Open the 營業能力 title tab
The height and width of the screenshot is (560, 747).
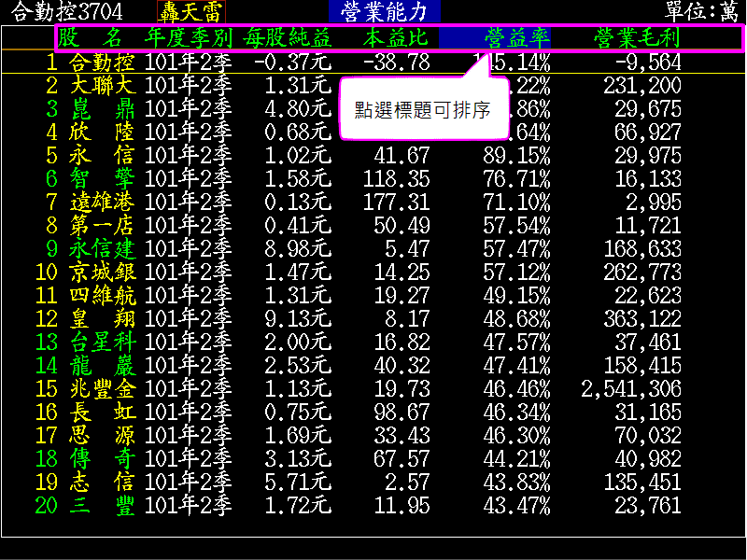pos(384,11)
